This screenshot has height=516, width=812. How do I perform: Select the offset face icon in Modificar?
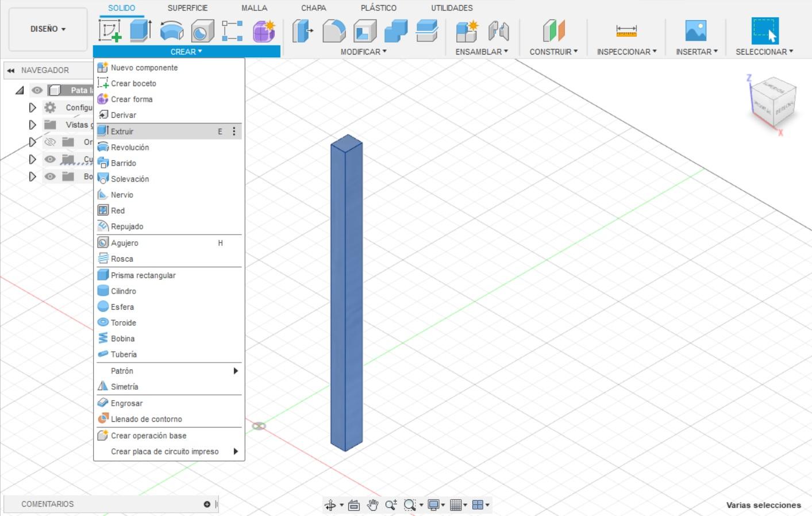click(427, 30)
